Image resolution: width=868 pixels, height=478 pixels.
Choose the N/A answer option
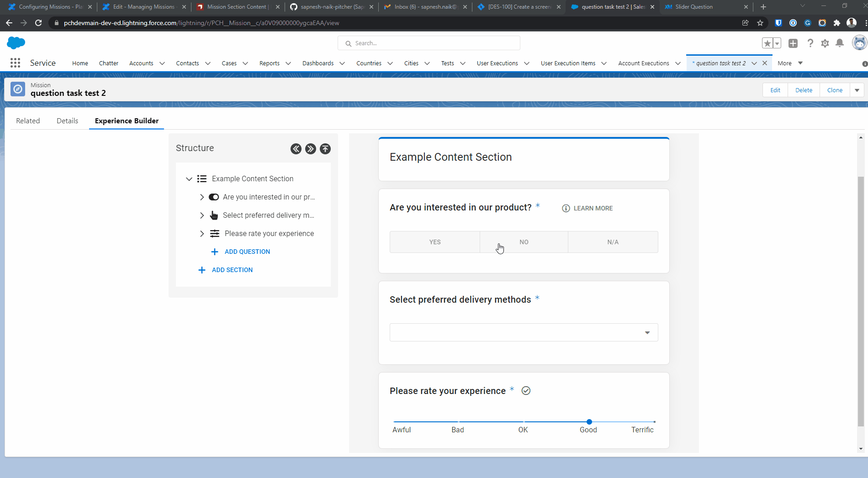pos(613,242)
